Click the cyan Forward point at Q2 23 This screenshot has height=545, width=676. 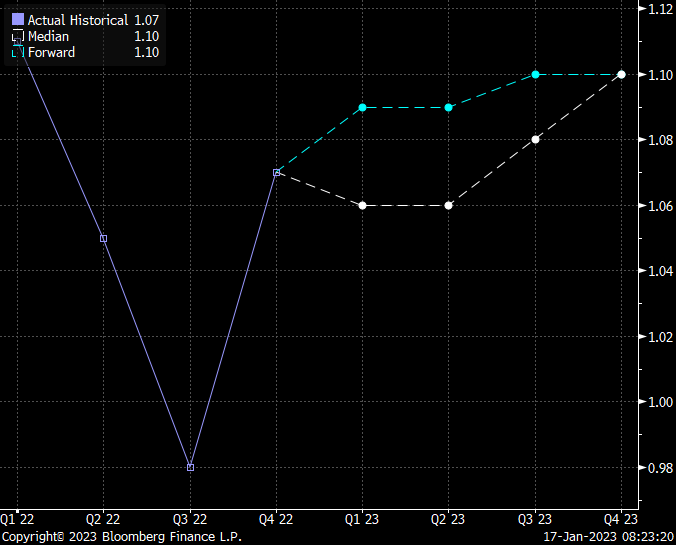(x=449, y=107)
